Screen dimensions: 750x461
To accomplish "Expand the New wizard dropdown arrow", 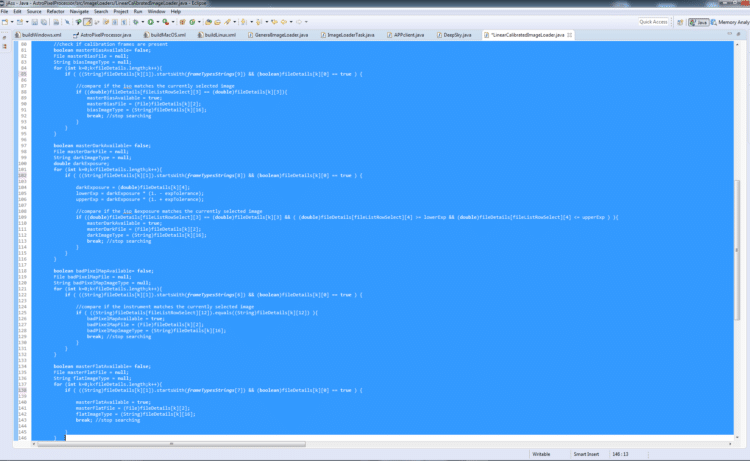I will point(12,22).
